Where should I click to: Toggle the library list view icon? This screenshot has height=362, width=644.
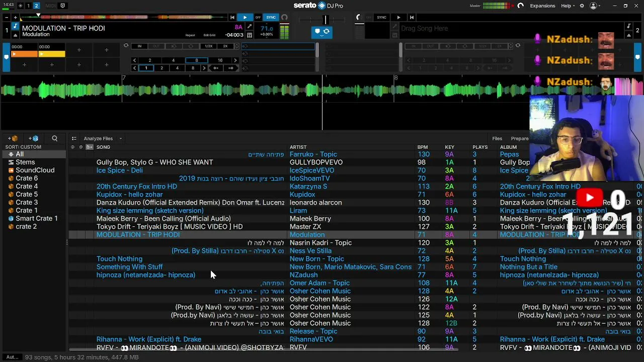pos(74,138)
